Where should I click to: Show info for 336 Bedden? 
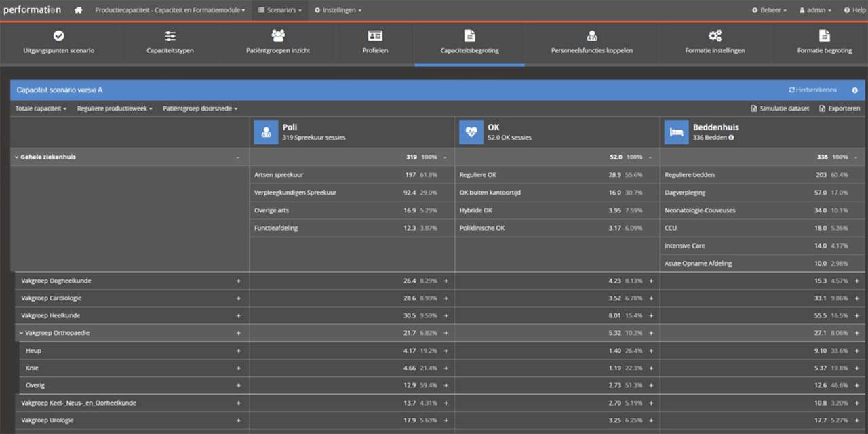tap(731, 138)
